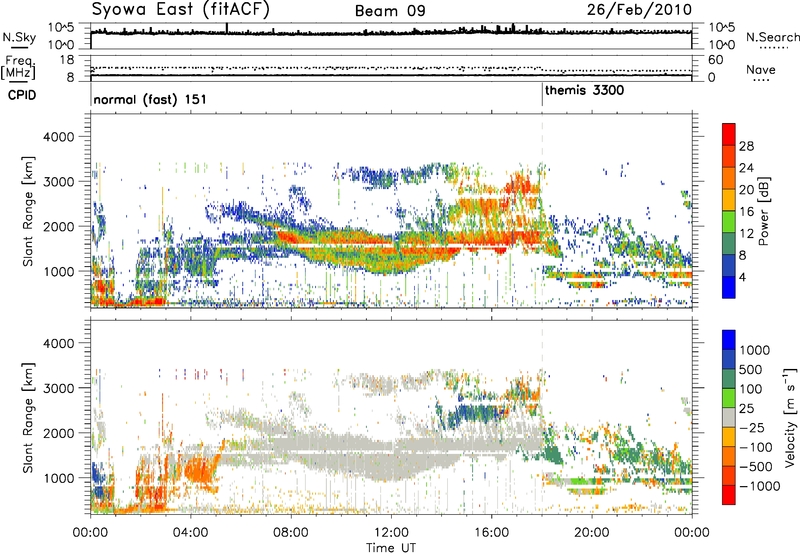This screenshot has width=800, height=554.
Task: Click the "16:00" time axis tick label
Action: point(491,533)
